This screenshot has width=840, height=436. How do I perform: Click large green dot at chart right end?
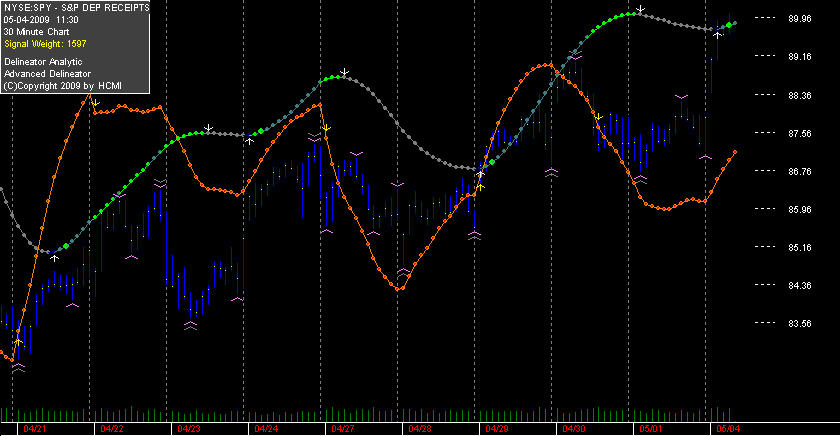[x=729, y=25]
